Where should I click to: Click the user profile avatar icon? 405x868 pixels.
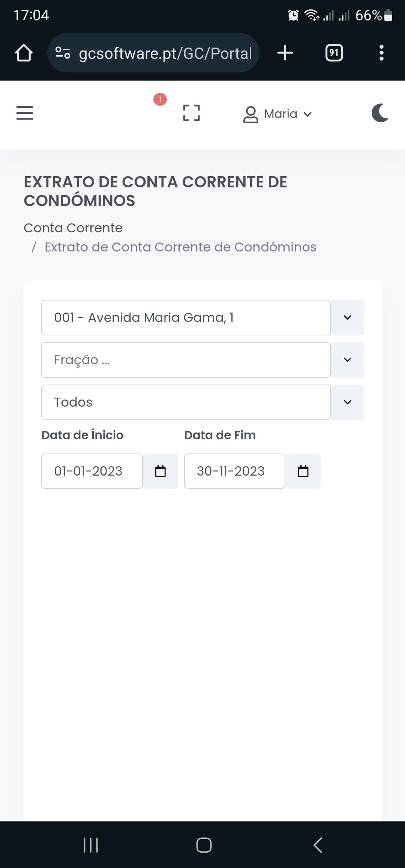coord(250,114)
